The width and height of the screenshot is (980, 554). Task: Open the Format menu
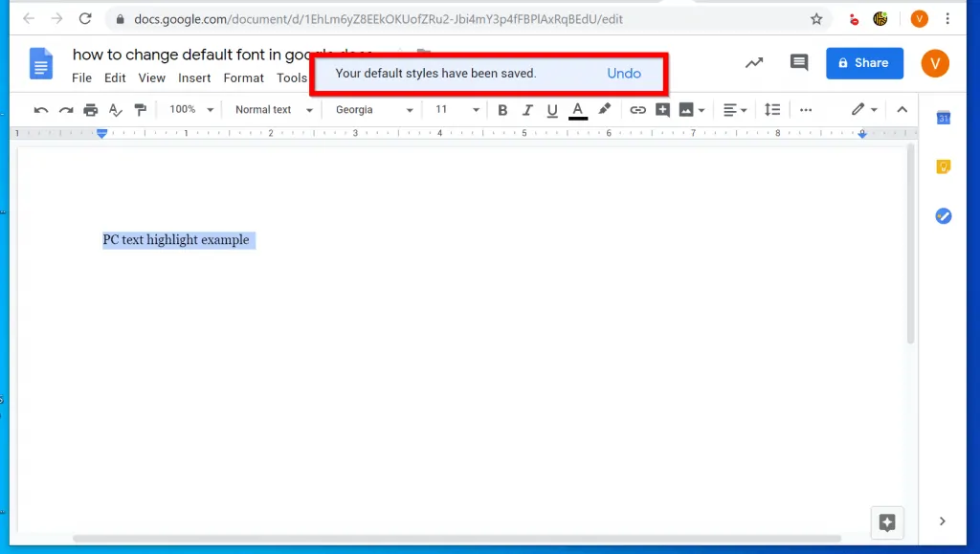click(x=243, y=78)
